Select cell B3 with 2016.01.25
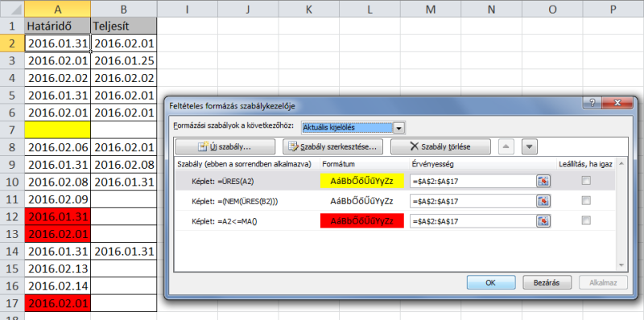 (x=124, y=61)
